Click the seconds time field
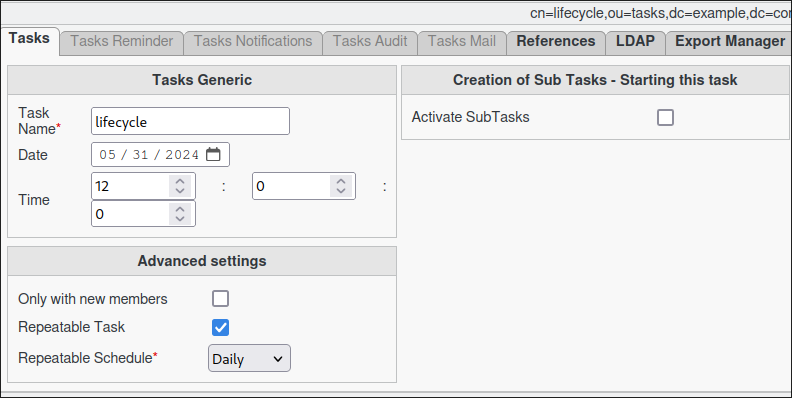The height and width of the screenshot is (398, 792). click(x=143, y=214)
